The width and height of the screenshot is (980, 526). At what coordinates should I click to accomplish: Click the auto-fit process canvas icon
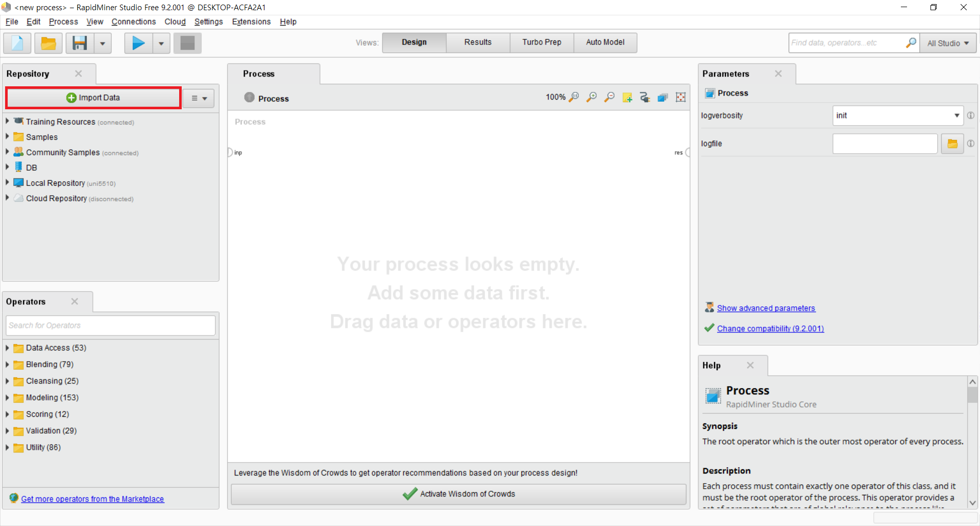tap(681, 97)
